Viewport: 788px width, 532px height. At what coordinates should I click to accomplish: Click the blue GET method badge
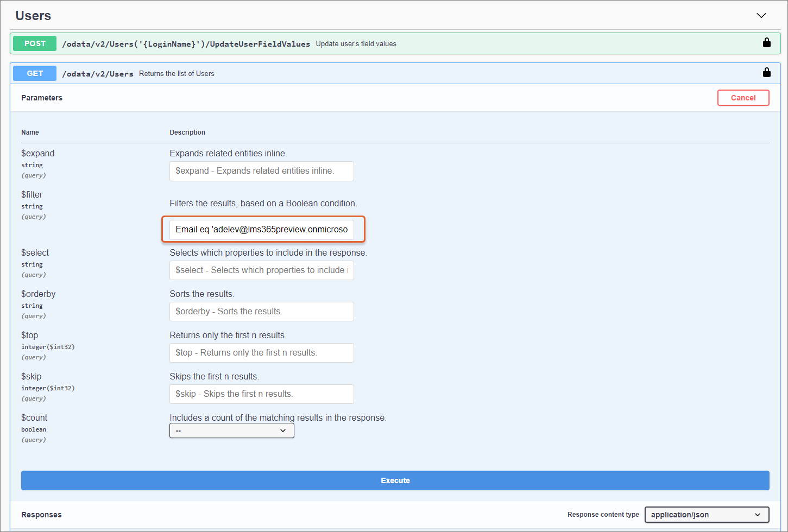[x=35, y=73]
